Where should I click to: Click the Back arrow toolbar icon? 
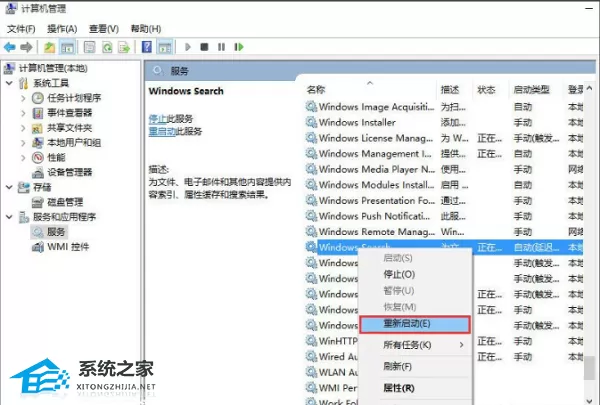[10, 47]
